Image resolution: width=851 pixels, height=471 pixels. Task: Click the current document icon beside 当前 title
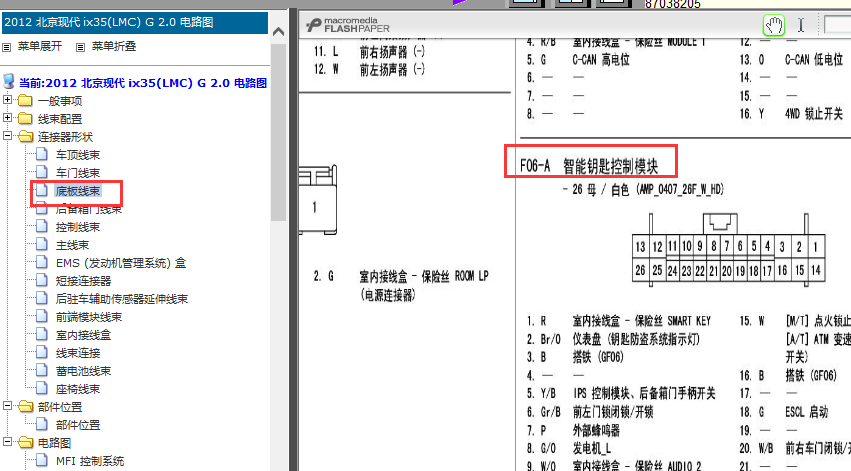click(x=9, y=82)
